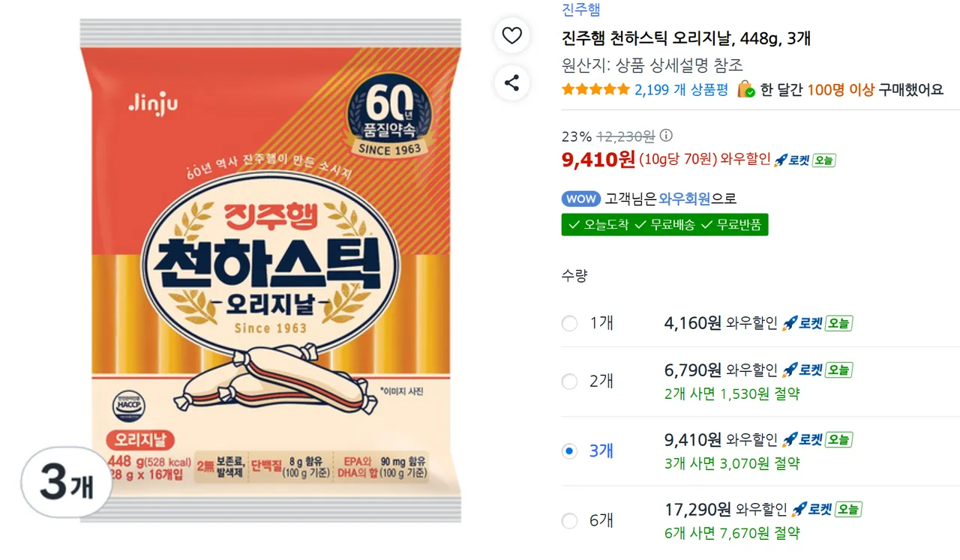This screenshot has height=560, width=960.
Task: Click the 17,290원 price for 6개
Action: click(x=697, y=510)
